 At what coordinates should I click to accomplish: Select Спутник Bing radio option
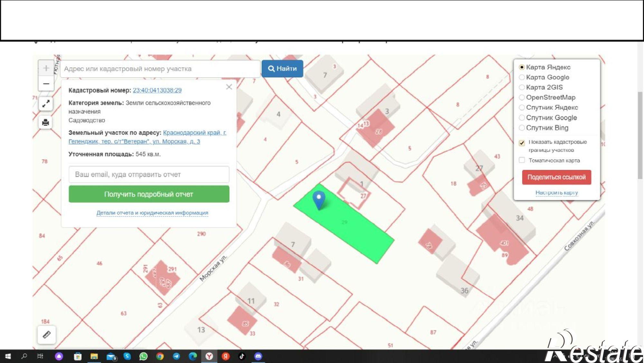coord(522,128)
